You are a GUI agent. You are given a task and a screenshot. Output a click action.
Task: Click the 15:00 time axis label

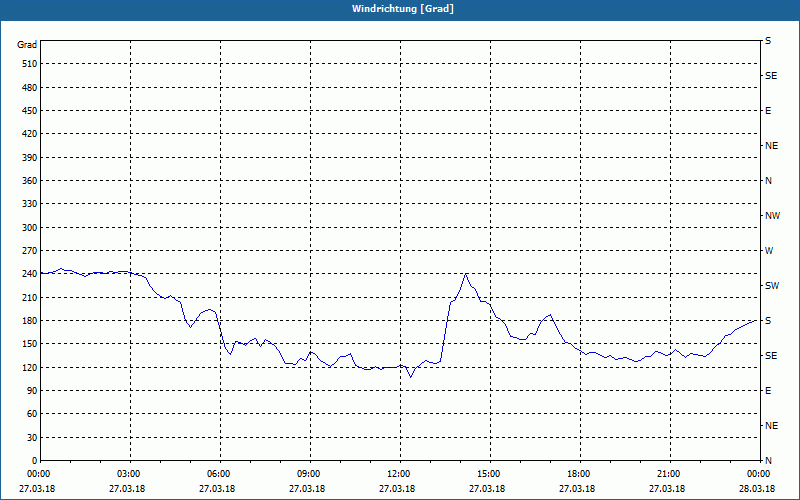coord(488,474)
